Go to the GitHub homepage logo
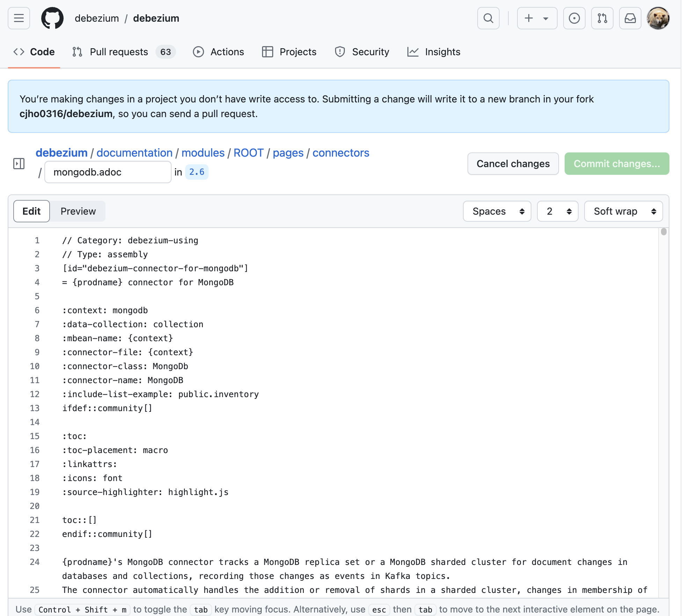Image resolution: width=682 pixels, height=616 pixels. point(52,18)
